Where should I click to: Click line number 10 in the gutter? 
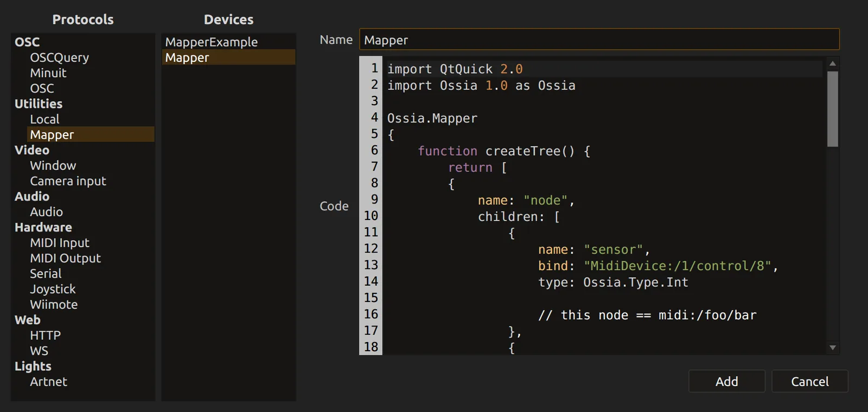371,216
